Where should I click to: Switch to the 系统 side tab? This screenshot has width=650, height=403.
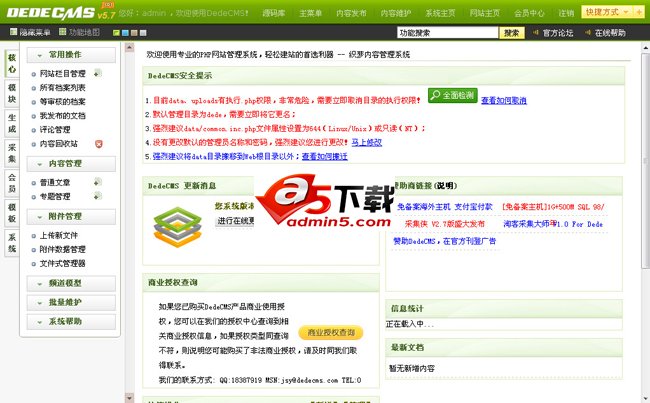tap(12, 243)
